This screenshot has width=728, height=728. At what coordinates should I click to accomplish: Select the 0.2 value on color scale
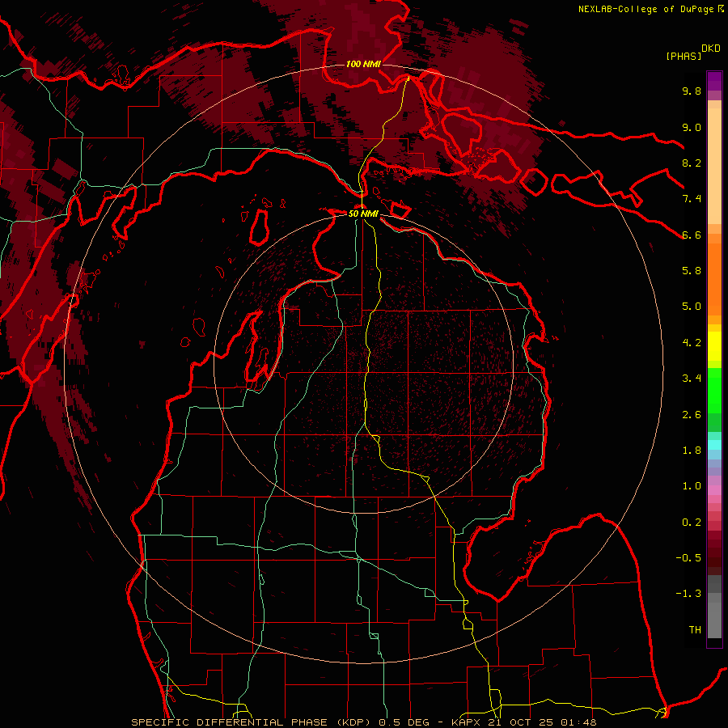click(692, 523)
